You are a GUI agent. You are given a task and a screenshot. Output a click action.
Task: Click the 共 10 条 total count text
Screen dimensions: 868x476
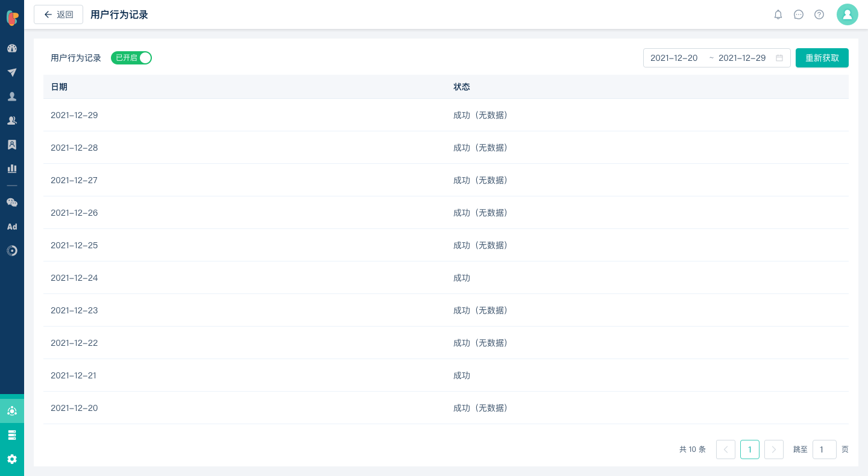coord(693,449)
